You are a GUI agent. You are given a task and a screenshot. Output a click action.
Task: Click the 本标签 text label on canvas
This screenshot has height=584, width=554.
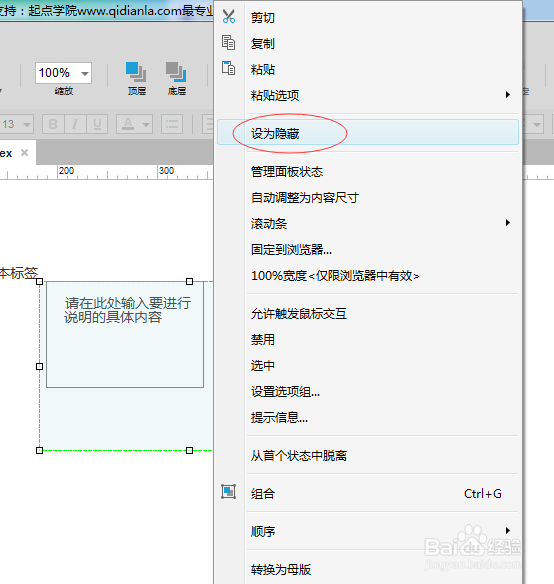[x=19, y=273]
